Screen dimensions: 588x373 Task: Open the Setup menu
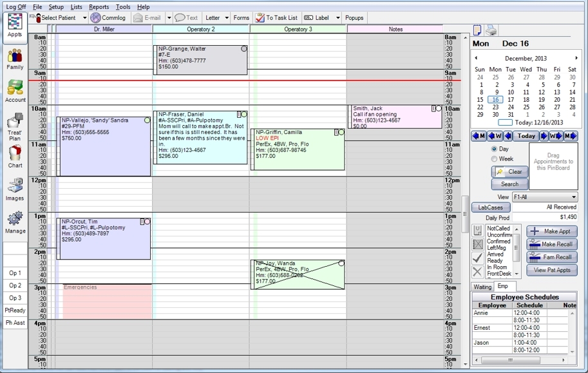pos(55,7)
